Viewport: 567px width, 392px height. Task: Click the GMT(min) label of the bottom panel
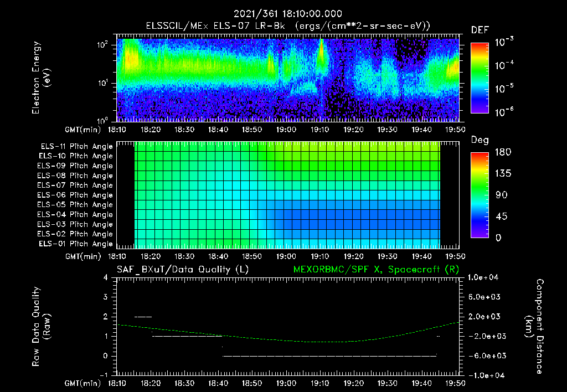(x=83, y=383)
